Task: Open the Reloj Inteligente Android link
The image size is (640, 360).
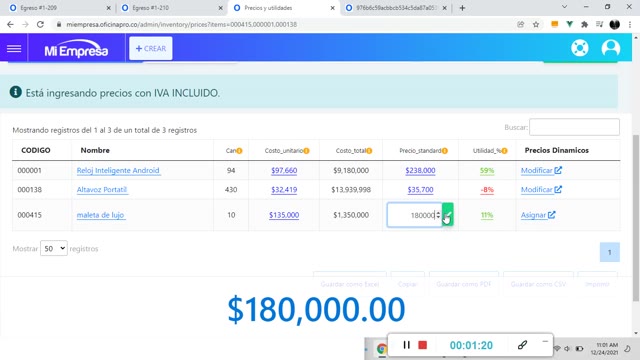Action: (x=118, y=171)
